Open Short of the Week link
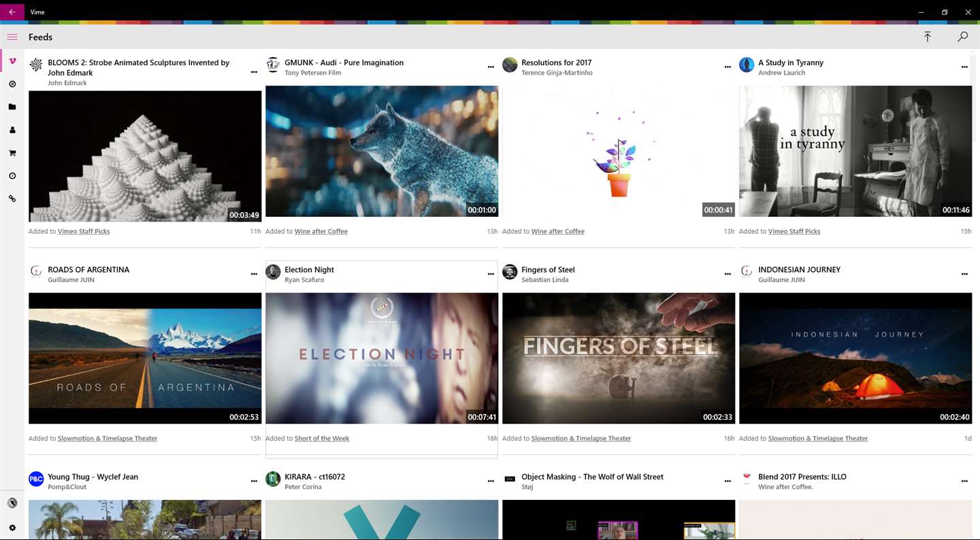Image resolution: width=980 pixels, height=540 pixels. (x=322, y=439)
